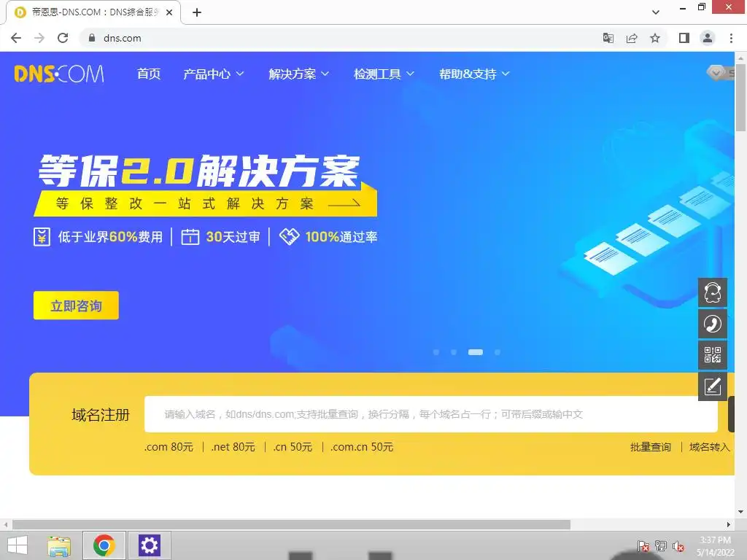Open a new browser tab
The height and width of the screenshot is (560, 747).
coord(197,12)
